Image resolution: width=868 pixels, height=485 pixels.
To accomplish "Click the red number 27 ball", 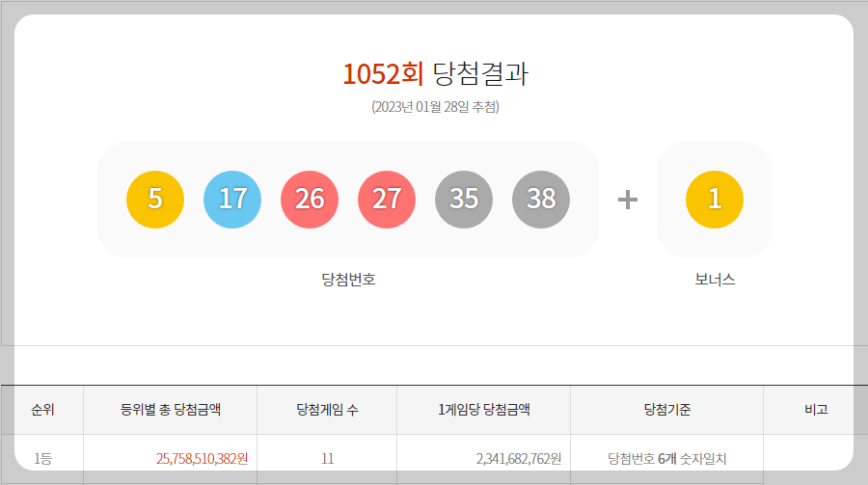I will tap(387, 200).
